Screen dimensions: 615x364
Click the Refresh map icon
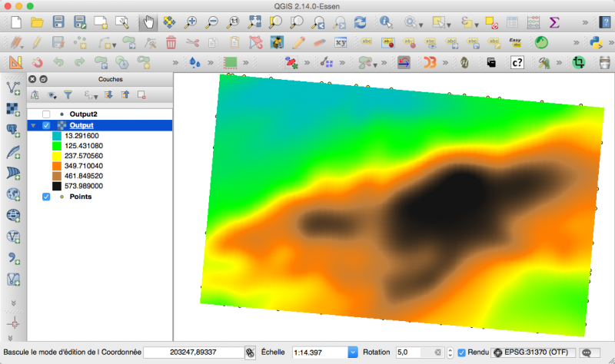[x=360, y=23]
